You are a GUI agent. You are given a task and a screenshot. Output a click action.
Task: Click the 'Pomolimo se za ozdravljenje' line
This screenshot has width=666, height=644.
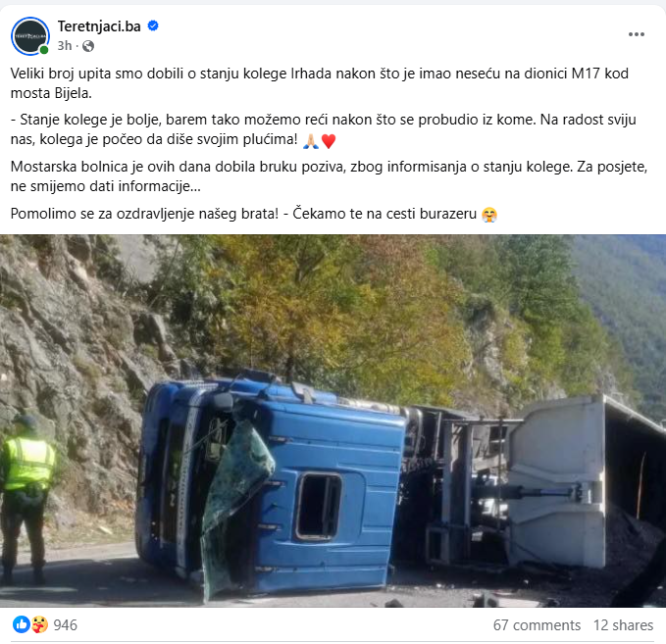click(x=254, y=214)
